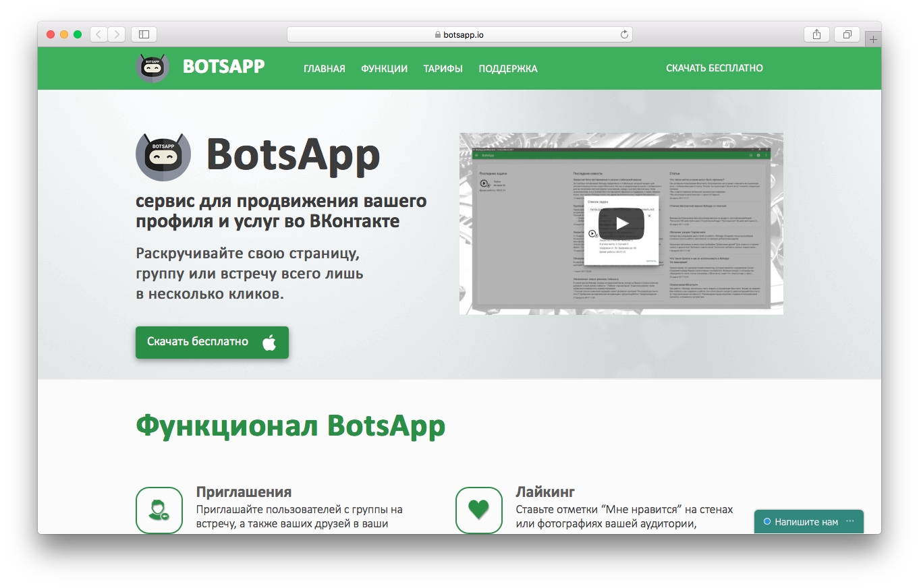Open the ФУНКЦИИ menu item

point(384,69)
